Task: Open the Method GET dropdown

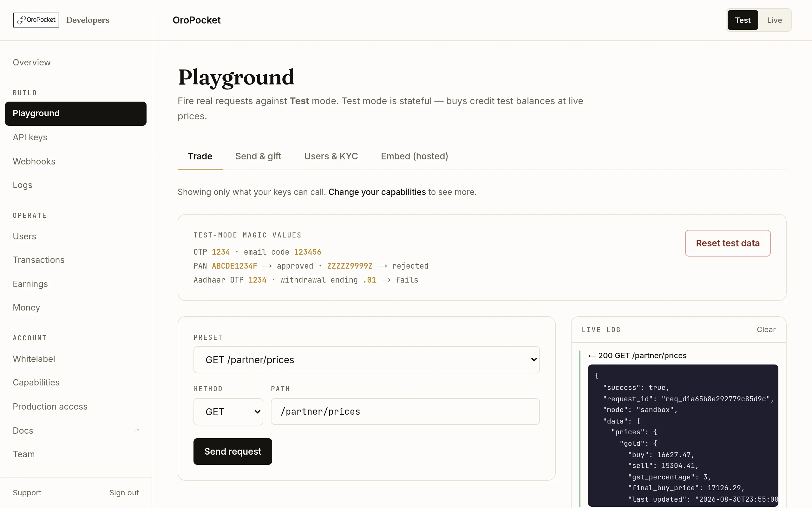Action: [228, 411]
